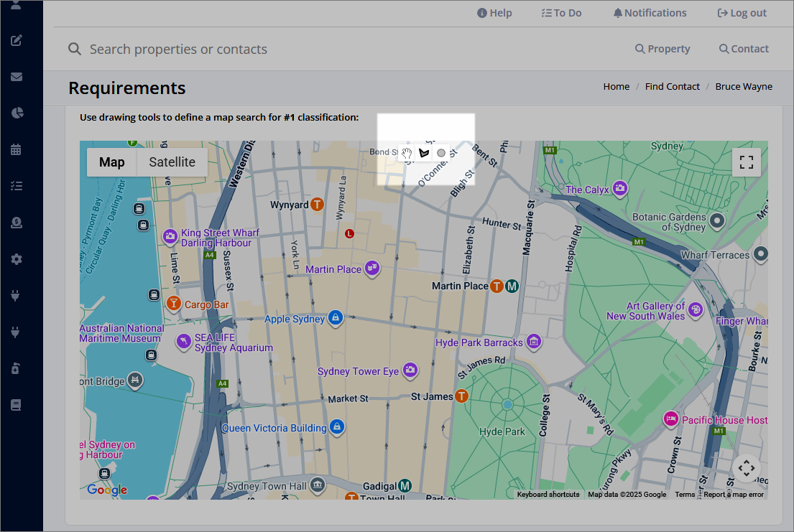Open the pie chart reports sidebar icon

17,113
